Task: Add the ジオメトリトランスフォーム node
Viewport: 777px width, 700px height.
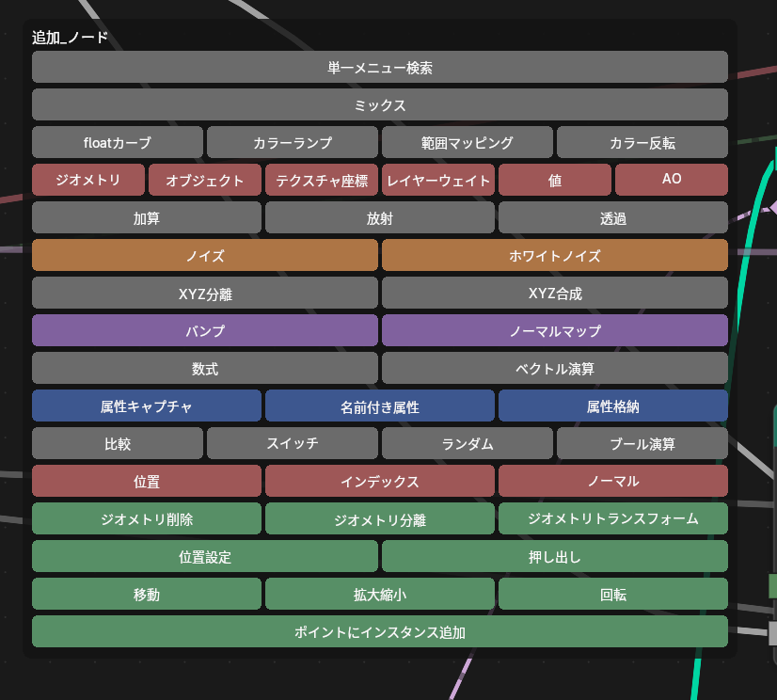Action: [612, 518]
